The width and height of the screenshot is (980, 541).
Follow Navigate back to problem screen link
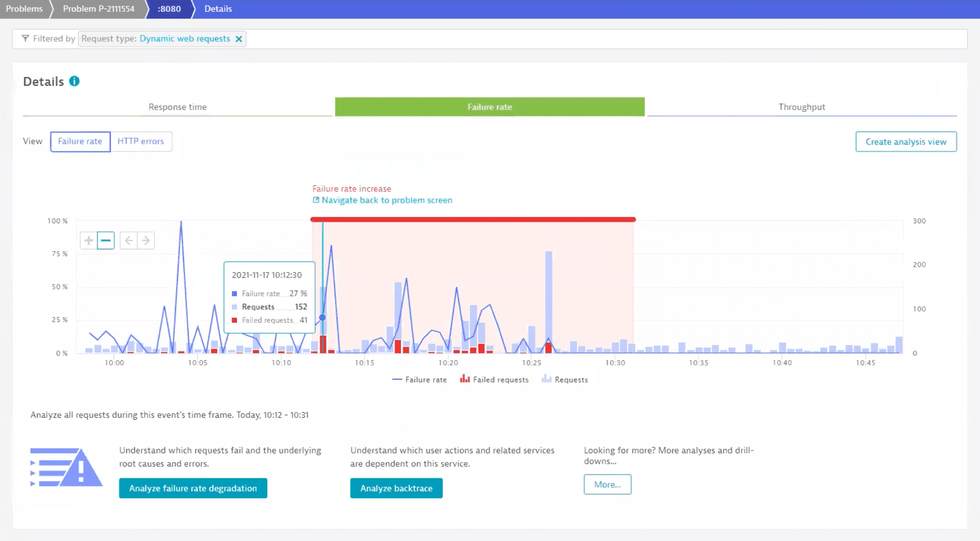386,200
